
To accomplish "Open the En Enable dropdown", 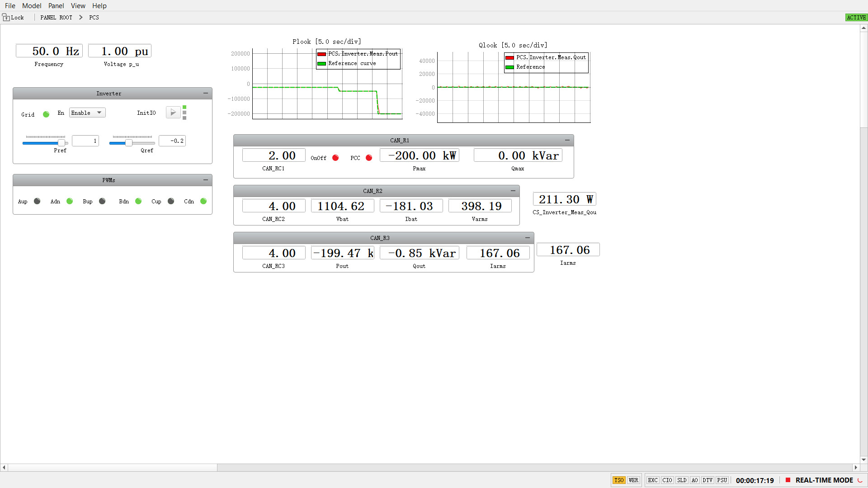I will 87,113.
